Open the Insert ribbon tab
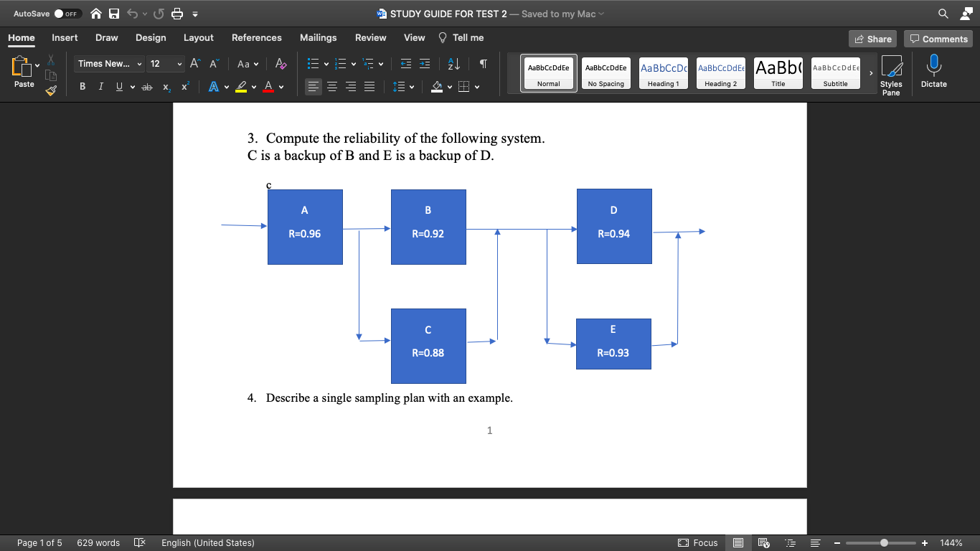 tap(65, 37)
